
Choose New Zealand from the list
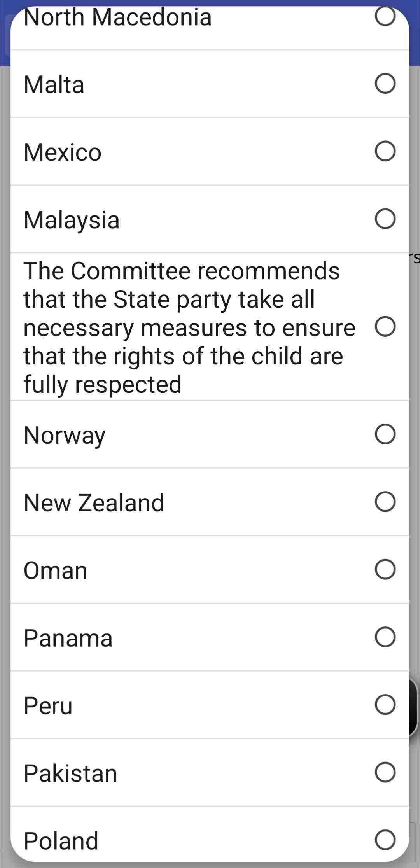pyautogui.click(x=94, y=502)
